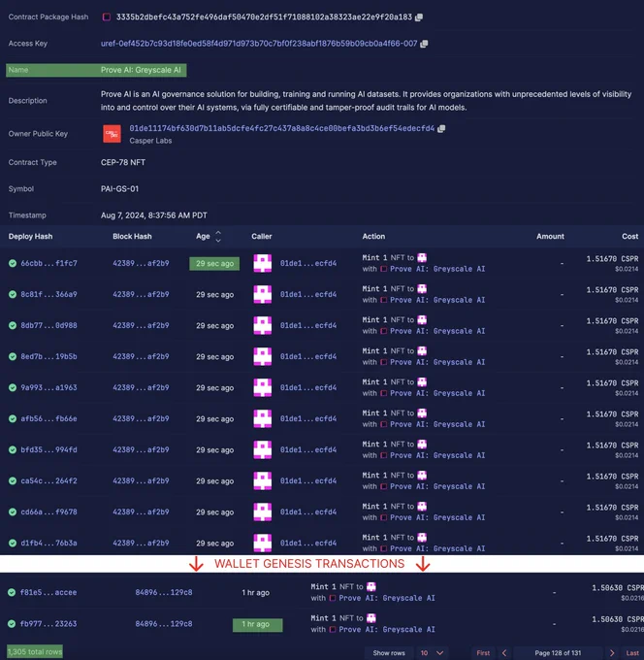The width and height of the screenshot is (644, 660).
Task: Copy the owner public key
Action: tap(441, 129)
